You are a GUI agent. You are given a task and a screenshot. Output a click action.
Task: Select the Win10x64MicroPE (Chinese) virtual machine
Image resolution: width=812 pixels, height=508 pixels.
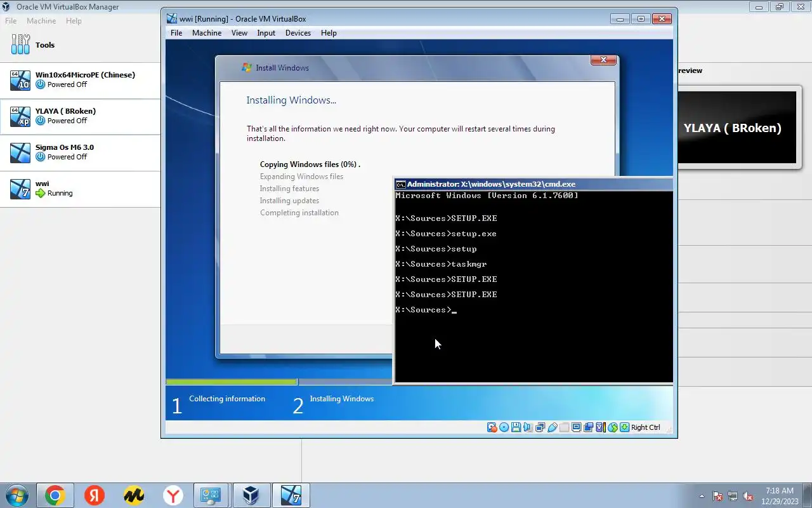point(80,80)
